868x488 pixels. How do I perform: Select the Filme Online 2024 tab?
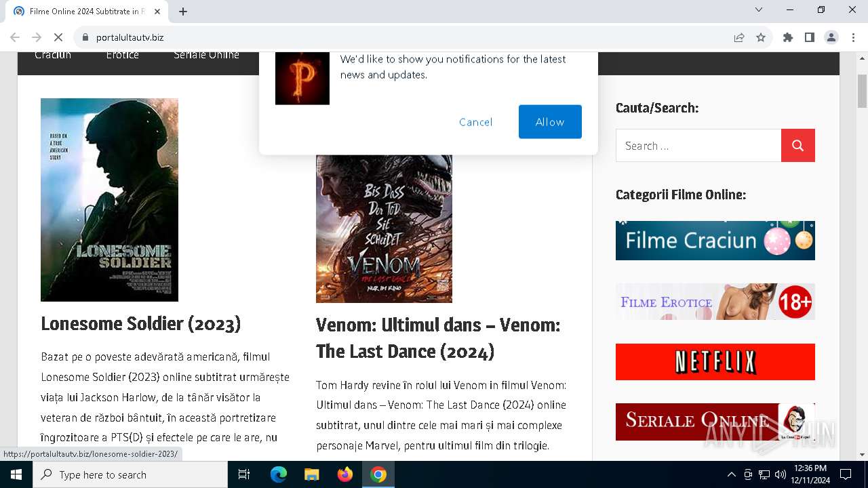87,12
